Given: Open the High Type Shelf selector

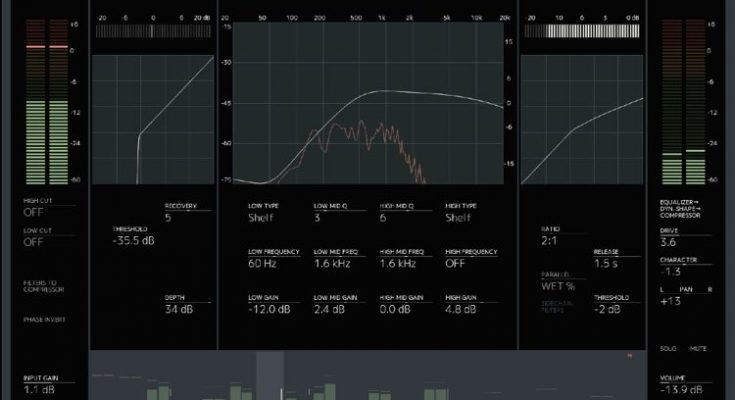Looking at the screenshot, I should pos(458,217).
